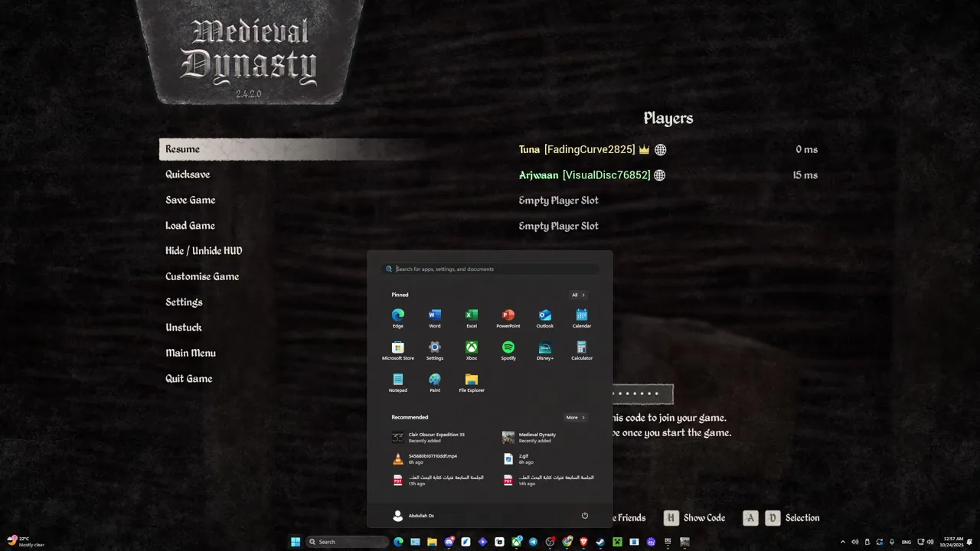Viewport: 980px width, 551px height.
Task: Open Notepad pinned app
Action: pos(398,383)
